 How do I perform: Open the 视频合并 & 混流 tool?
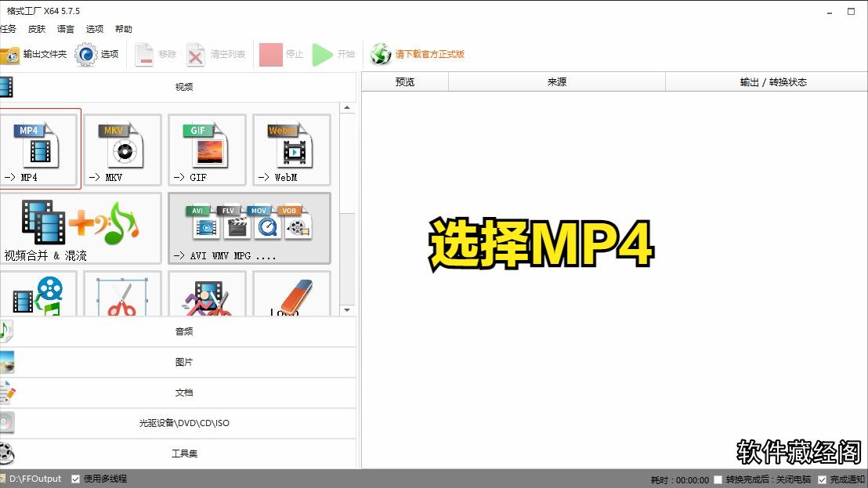(x=81, y=229)
